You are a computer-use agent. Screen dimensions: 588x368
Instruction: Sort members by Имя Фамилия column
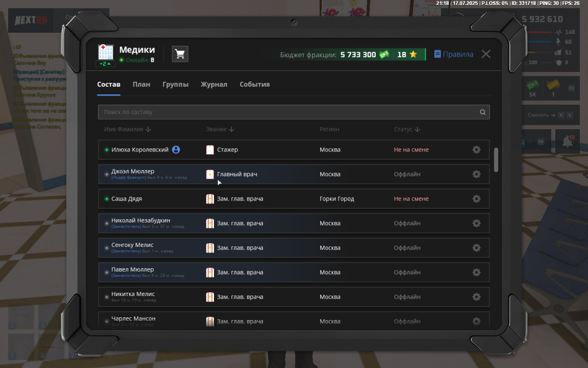127,129
